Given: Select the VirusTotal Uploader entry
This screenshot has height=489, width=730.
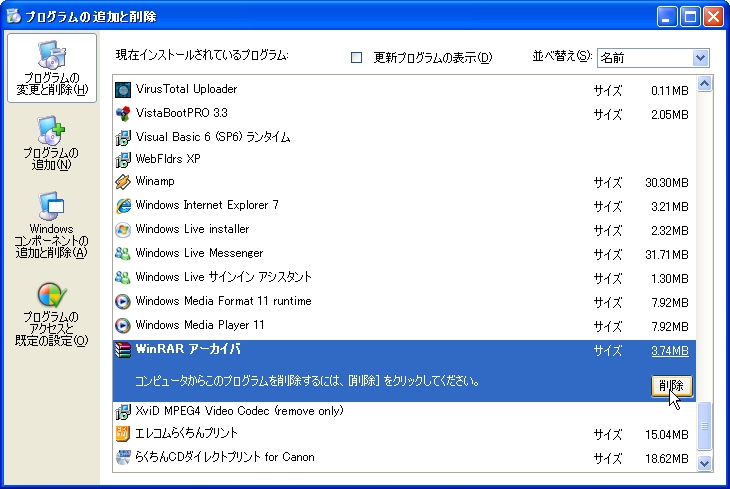Looking at the screenshot, I should click(404, 89).
